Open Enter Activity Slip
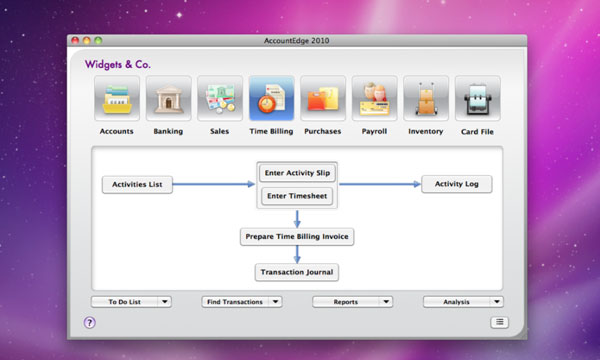 pos(297,173)
